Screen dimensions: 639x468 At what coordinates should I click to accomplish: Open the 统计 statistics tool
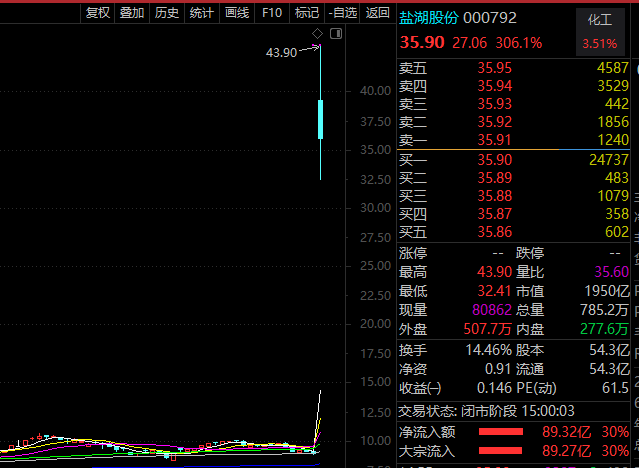[202, 13]
